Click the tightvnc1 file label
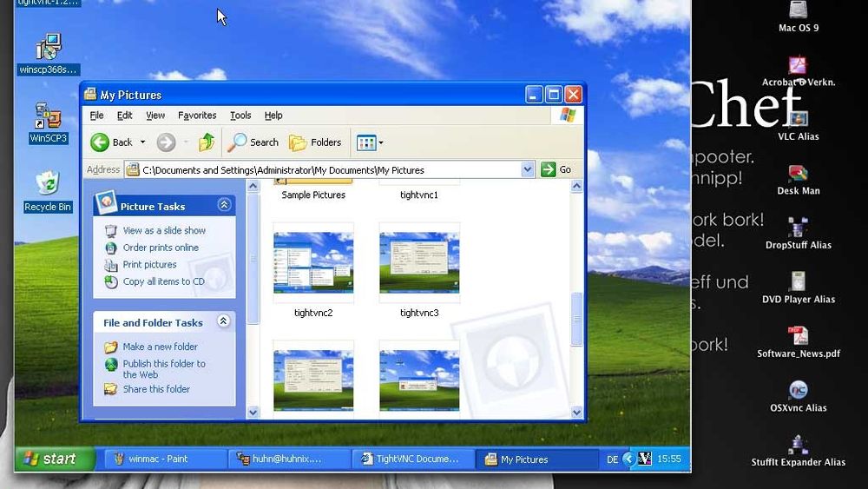This screenshot has width=868, height=489. tap(419, 195)
